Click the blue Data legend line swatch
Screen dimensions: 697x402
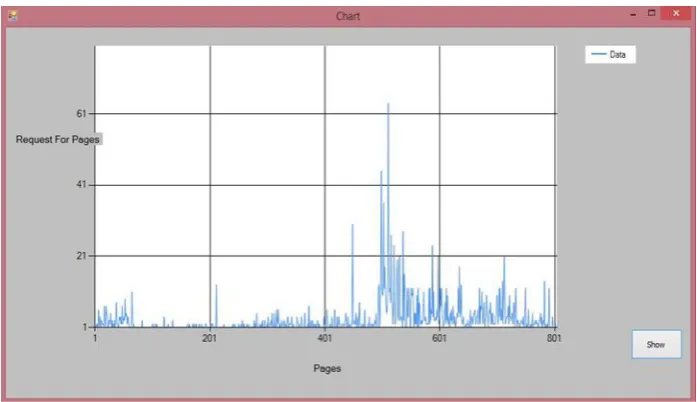tap(598, 54)
